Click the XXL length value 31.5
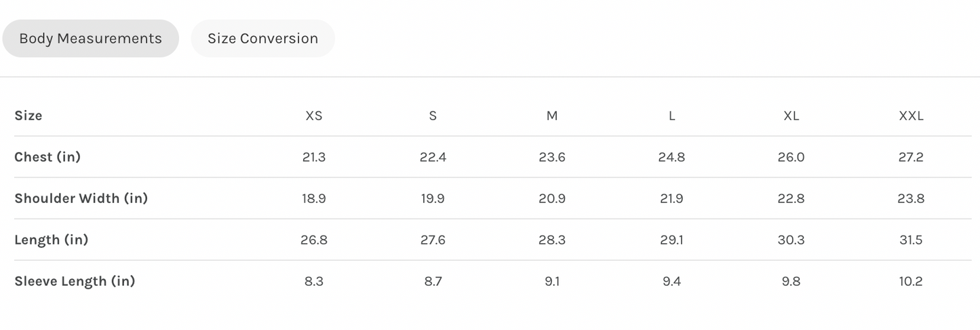980x330 pixels. (911, 240)
